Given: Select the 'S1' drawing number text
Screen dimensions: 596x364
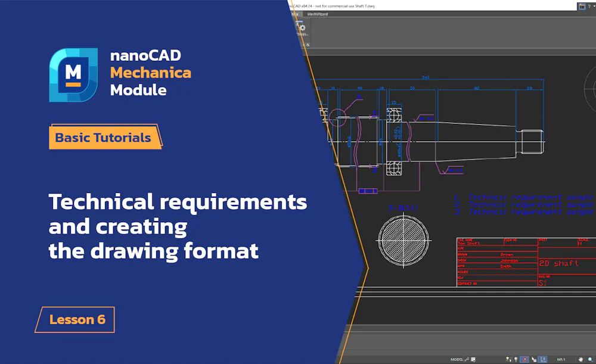Looking at the screenshot, I should pos(543,283).
